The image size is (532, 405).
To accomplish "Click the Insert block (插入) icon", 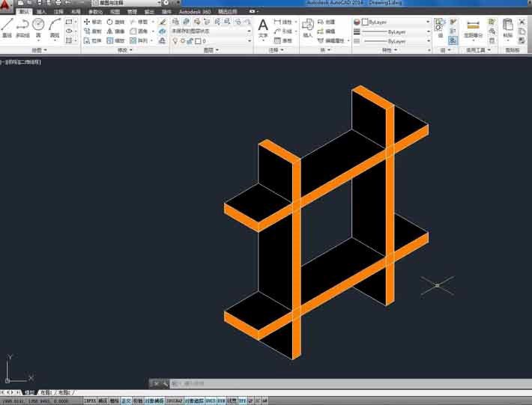I will click(308, 28).
